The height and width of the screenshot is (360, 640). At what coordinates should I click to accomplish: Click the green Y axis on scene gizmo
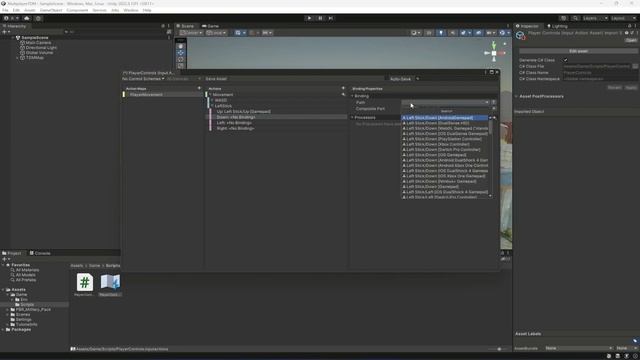(493, 44)
